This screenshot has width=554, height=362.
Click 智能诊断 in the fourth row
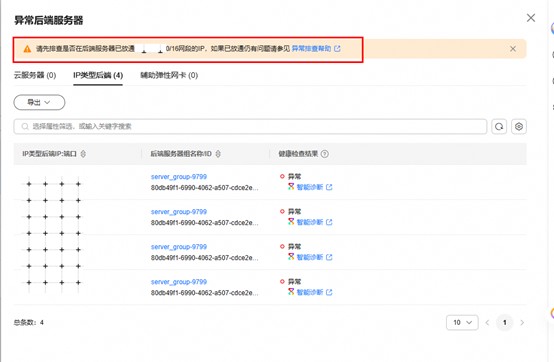click(310, 292)
